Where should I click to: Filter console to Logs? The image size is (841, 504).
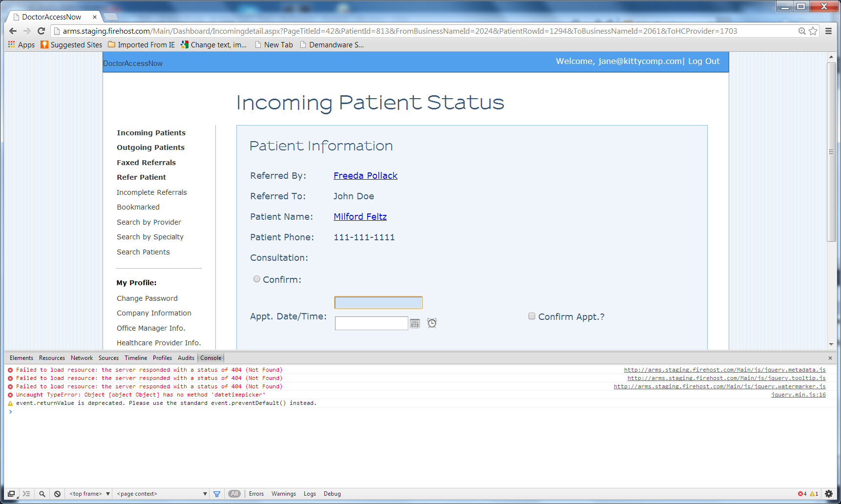(310, 494)
